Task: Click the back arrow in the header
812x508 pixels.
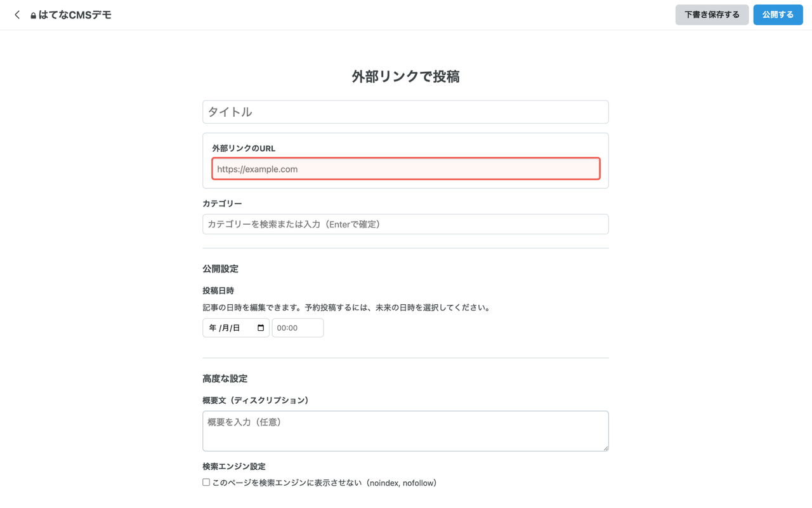Action: pyautogui.click(x=16, y=14)
